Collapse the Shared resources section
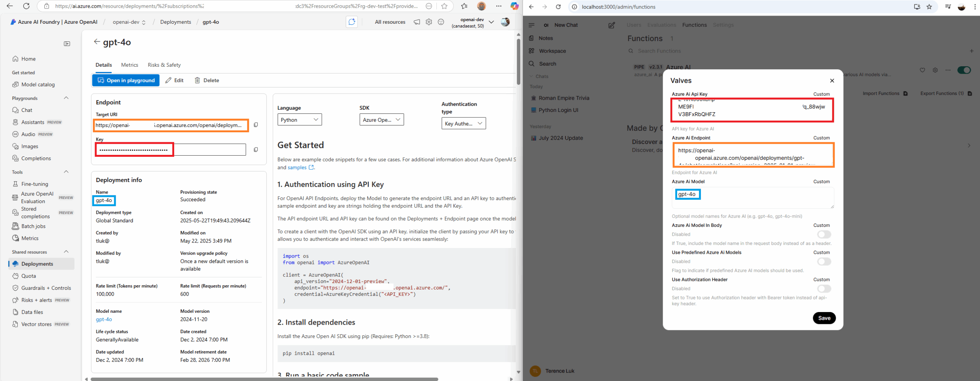This screenshot has height=381, width=980. pyautogui.click(x=66, y=252)
